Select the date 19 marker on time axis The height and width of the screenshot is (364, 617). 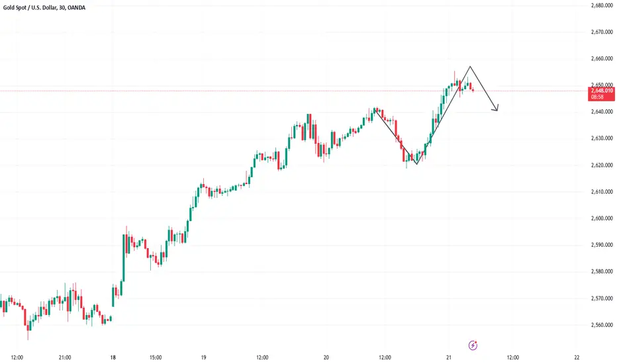203,357
